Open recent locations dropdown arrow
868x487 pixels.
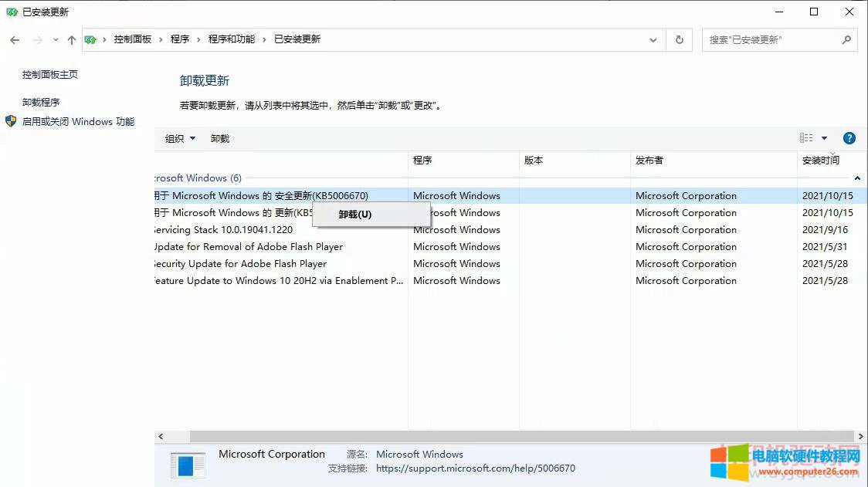[56, 40]
